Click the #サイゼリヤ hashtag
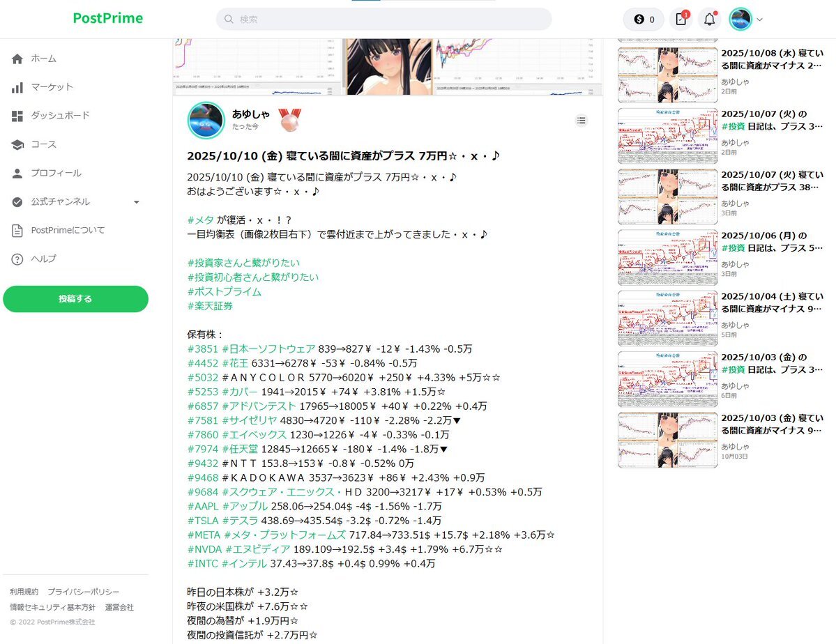 [x=250, y=421]
